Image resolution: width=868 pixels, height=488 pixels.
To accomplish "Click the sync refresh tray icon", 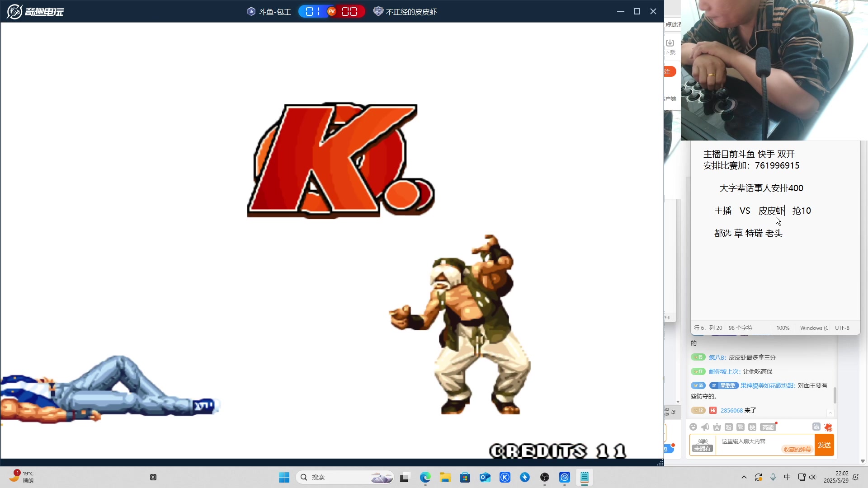I will [759, 477].
